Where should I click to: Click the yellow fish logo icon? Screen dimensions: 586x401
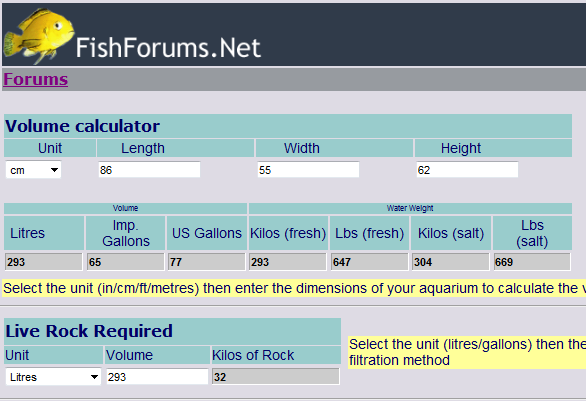tap(38, 36)
